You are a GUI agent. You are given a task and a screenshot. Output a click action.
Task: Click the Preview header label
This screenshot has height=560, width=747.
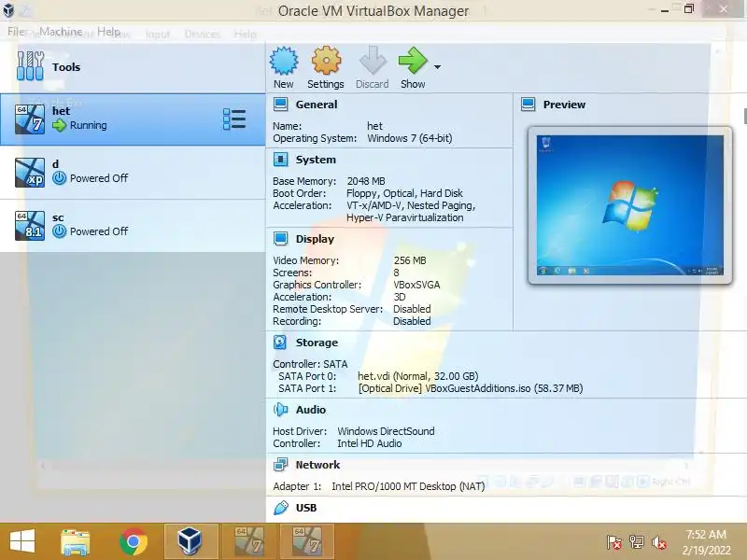coord(564,105)
